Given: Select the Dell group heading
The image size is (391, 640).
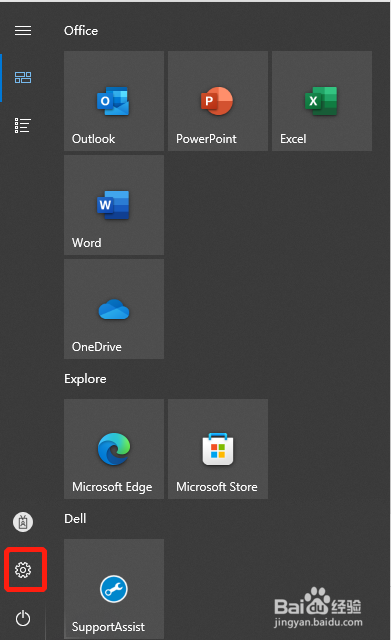Looking at the screenshot, I should [75, 519].
